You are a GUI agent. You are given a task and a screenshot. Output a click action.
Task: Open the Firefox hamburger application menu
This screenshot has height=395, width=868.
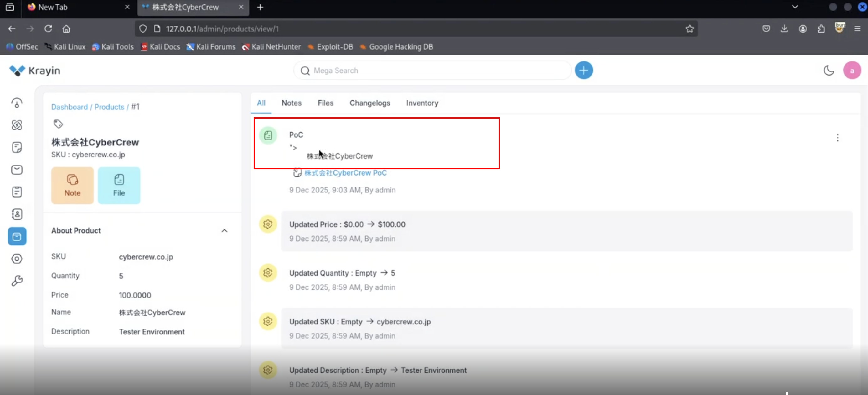pyautogui.click(x=858, y=29)
